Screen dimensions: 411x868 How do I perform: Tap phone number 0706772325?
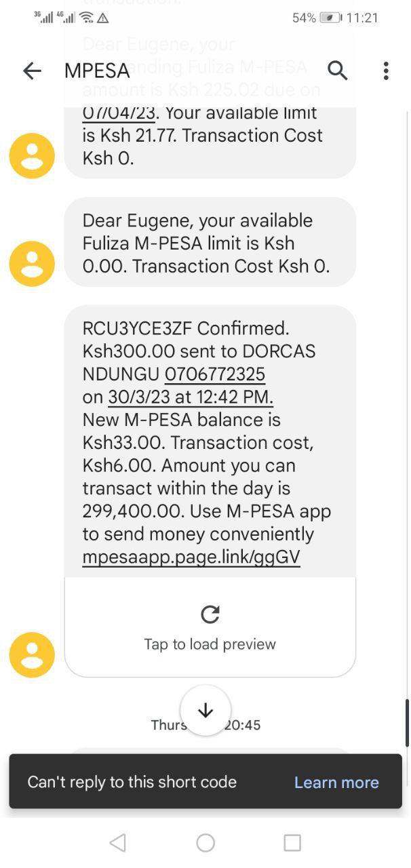pos(215,374)
